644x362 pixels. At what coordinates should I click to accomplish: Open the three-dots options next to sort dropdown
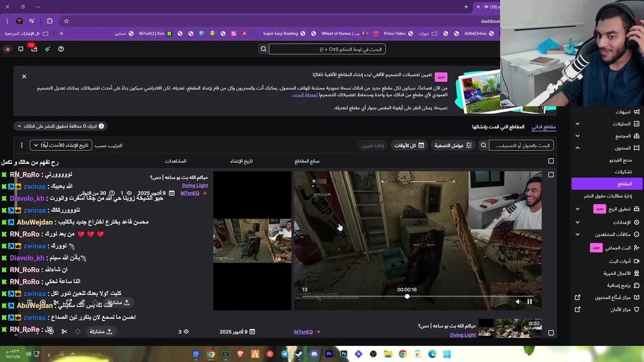tap(22, 145)
